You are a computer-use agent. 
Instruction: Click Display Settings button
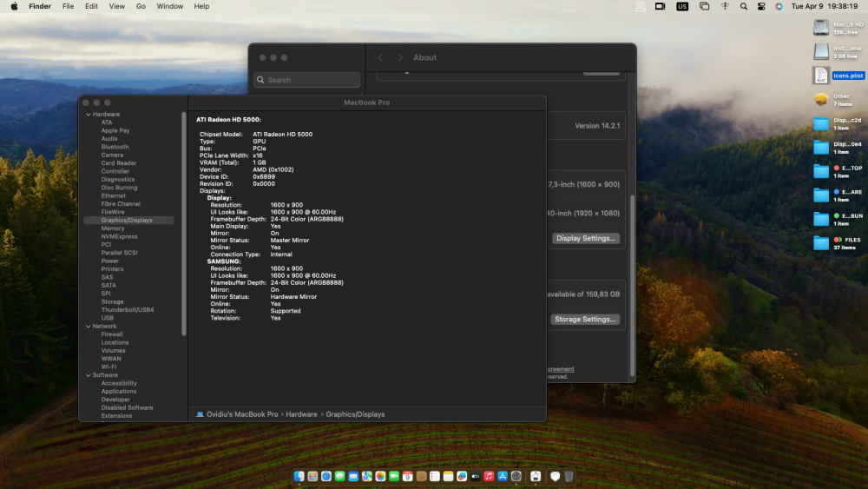click(586, 238)
